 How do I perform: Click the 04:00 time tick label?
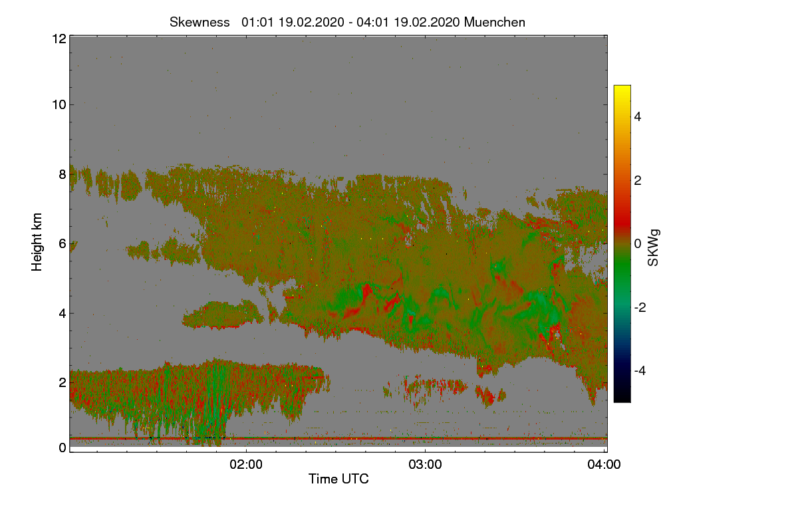click(x=604, y=464)
